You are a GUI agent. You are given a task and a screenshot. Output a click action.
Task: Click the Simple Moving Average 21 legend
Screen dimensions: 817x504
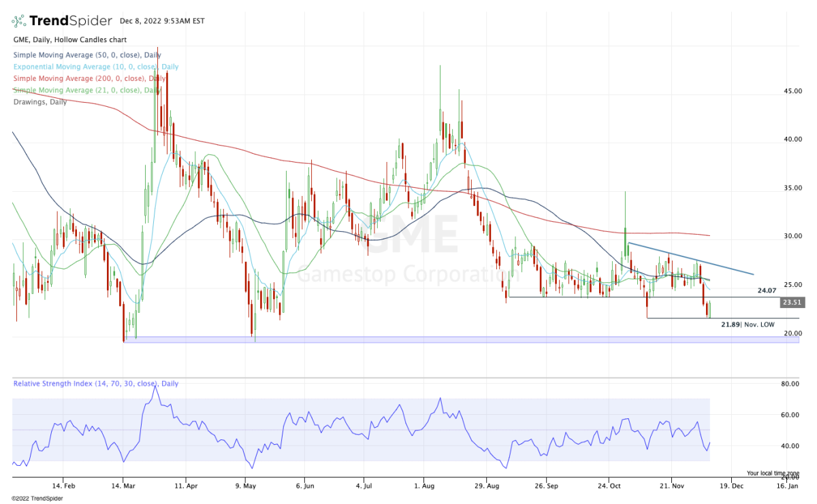point(87,90)
